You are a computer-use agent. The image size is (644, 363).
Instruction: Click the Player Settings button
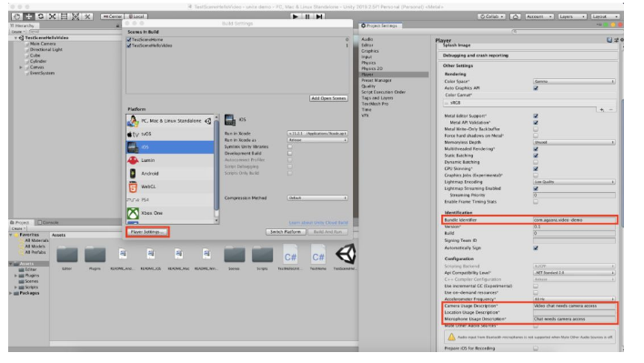click(147, 232)
